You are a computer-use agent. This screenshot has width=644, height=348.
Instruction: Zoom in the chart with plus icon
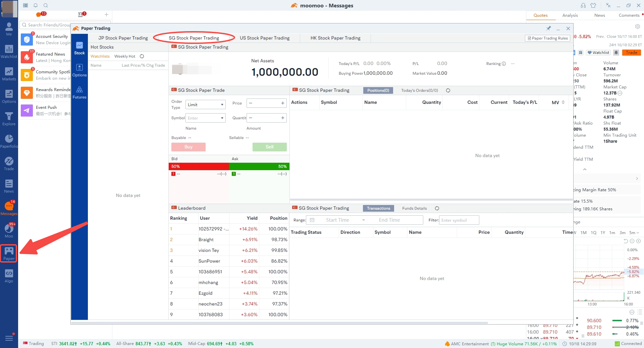click(639, 241)
